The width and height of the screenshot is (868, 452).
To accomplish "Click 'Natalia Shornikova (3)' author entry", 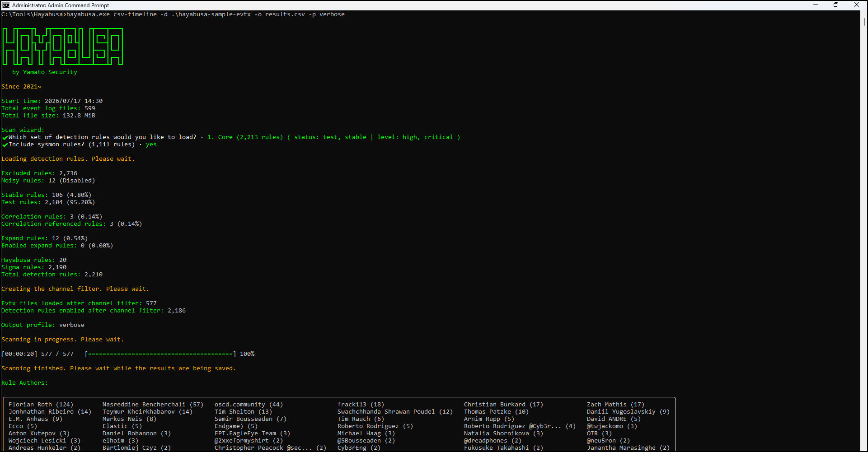I will point(504,433).
